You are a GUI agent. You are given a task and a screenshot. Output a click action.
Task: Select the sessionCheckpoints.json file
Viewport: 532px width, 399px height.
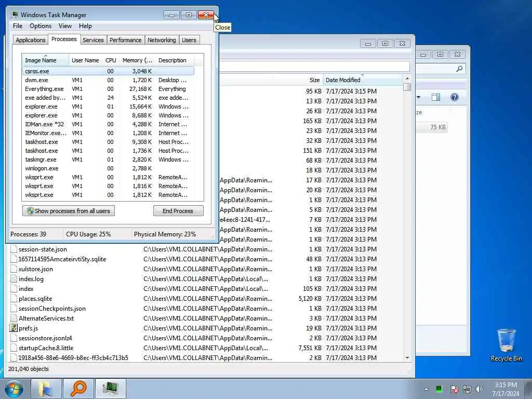[205, 309]
